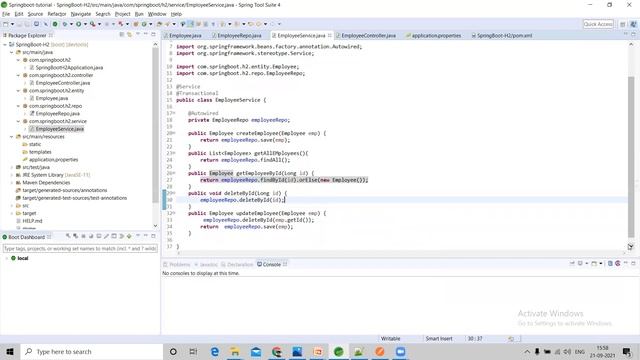Image resolution: width=640 pixels, height=360 pixels.
Task: Expand Maven Dependencies node
Action: coord(11,182)
